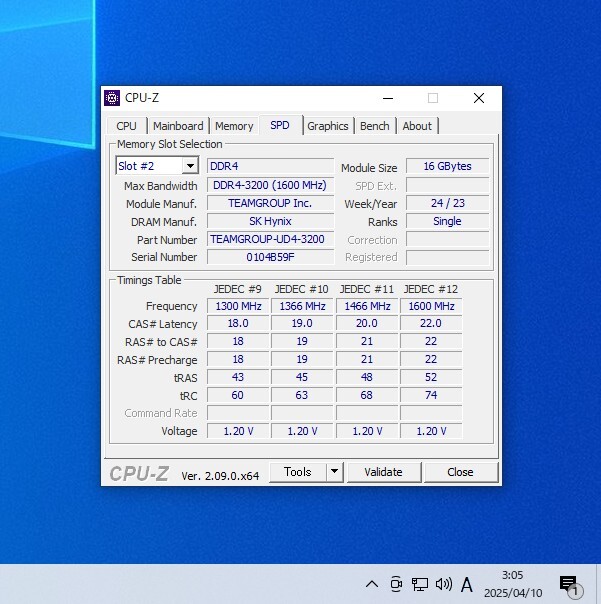Open network status tray icon
Viewport: 601px width, 604px height.
tap(420, 584)
